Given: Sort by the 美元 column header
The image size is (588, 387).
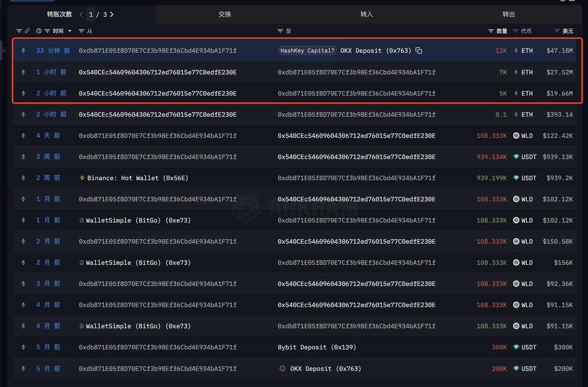Looking at the screenshot, I should coord(568,31).
